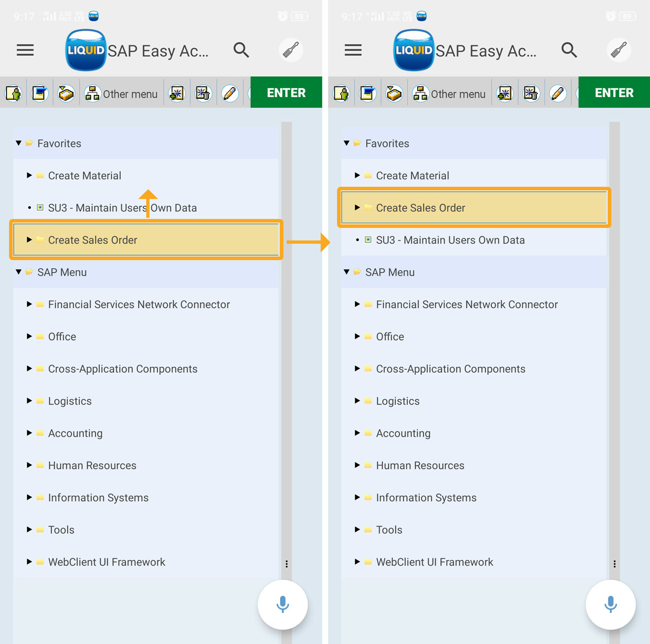Click Add to Favorites icon in left toolbar
Image resolution: width=650 pixels, height=644 pixels.
[177, 94]
